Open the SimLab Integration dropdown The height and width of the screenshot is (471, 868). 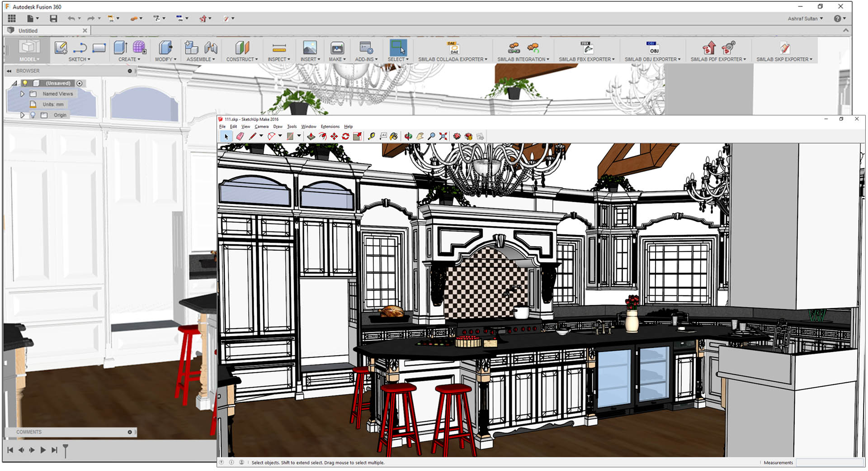(523, 59)
